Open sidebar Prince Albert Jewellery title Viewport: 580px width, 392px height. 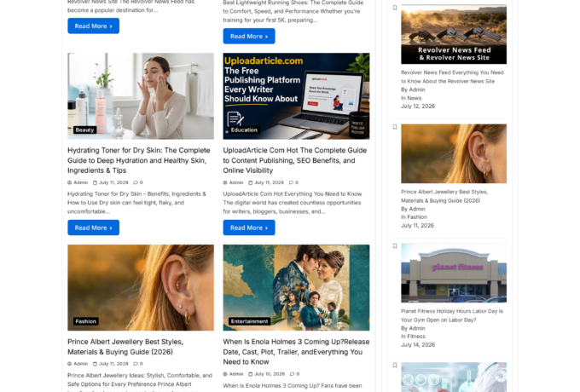[x=444, y=196]
